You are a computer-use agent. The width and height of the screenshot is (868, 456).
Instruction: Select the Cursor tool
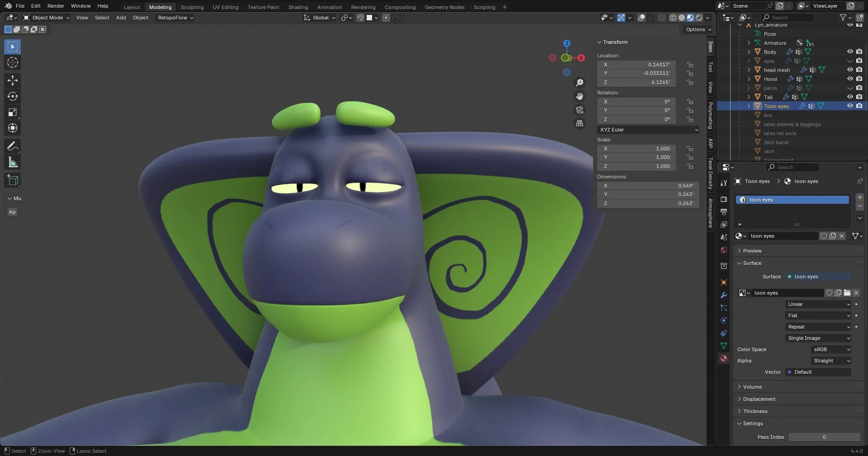(13, 62)
